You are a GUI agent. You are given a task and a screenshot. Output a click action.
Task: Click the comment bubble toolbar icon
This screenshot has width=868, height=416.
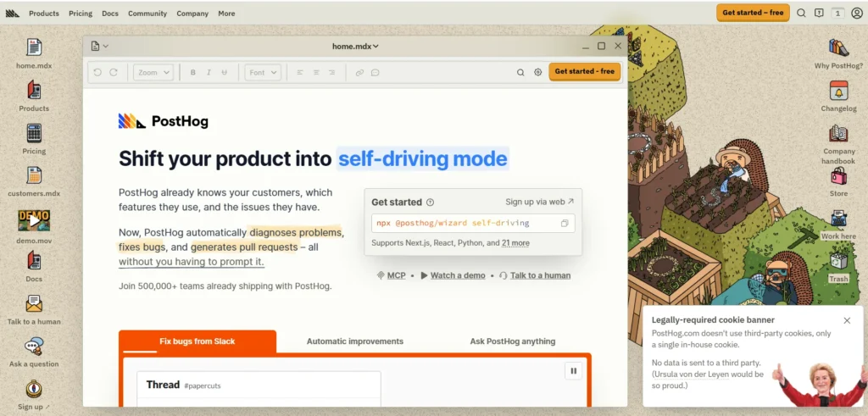point(376,73)
